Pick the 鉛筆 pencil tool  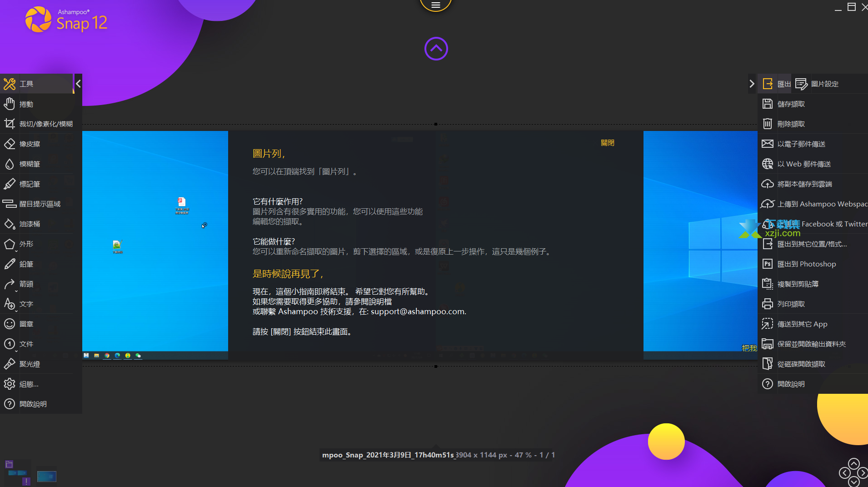(x=36, y=264)
